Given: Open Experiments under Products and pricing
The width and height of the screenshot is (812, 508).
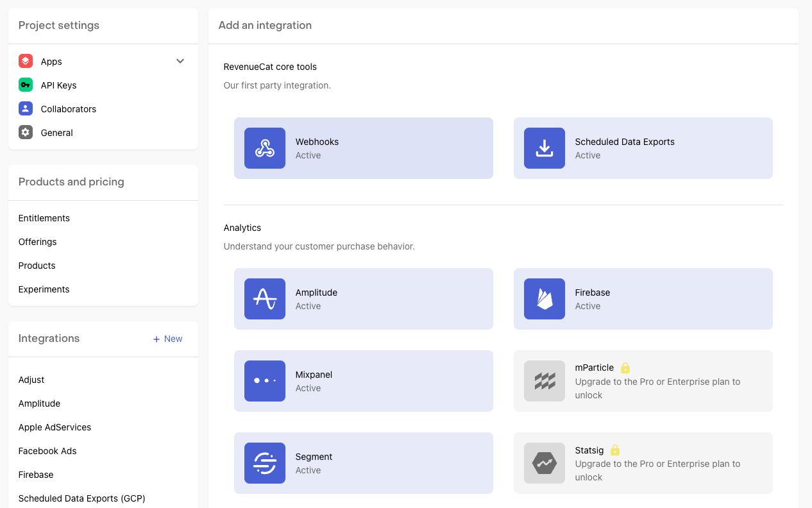Looking at the screenshot, I should pyautogui.click(x=44, y=289).
